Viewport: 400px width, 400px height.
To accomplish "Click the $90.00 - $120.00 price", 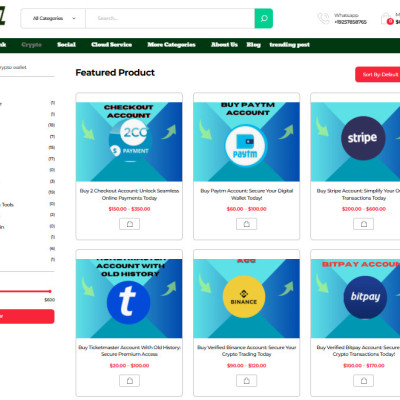I will (x=247, y=366).
